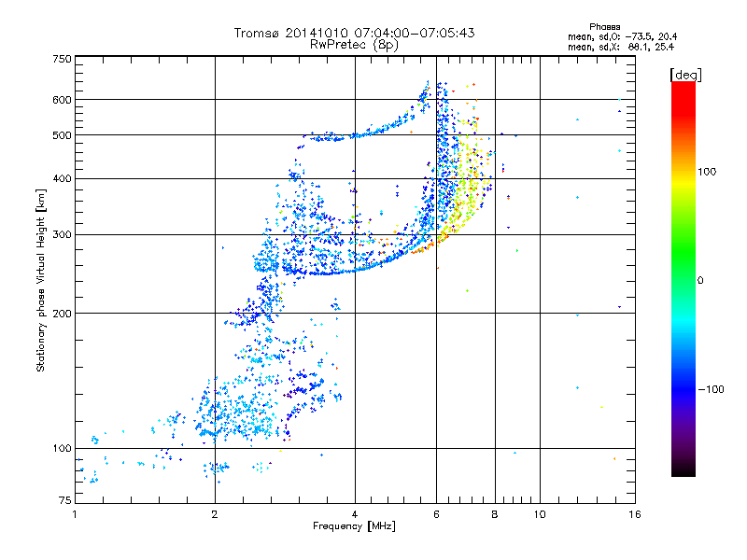Click the y-axis '400' tick label
Screen dimensions: 747x560
click(62, 179)
